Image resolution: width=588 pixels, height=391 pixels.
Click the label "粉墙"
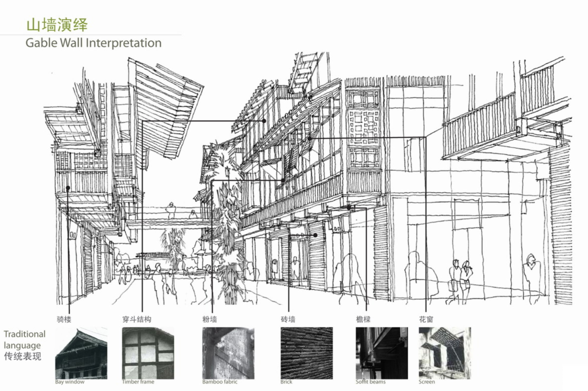click(x=210, y=319)
